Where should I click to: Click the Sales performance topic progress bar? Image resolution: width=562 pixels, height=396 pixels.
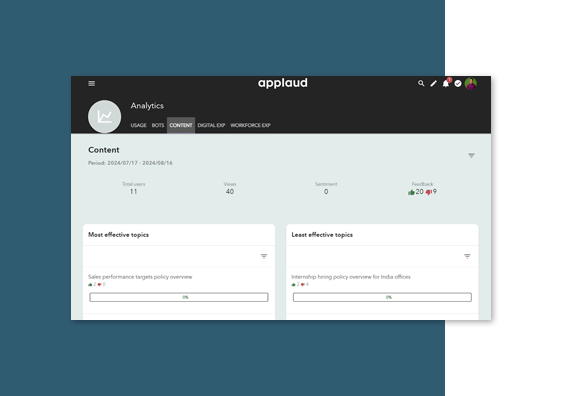[x=179, y=297]
